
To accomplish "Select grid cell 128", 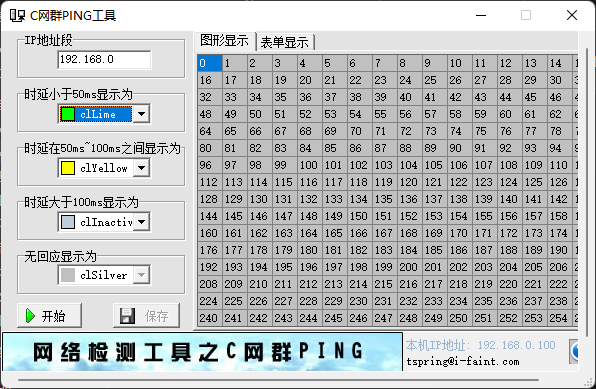I will (x=210, y=199).
